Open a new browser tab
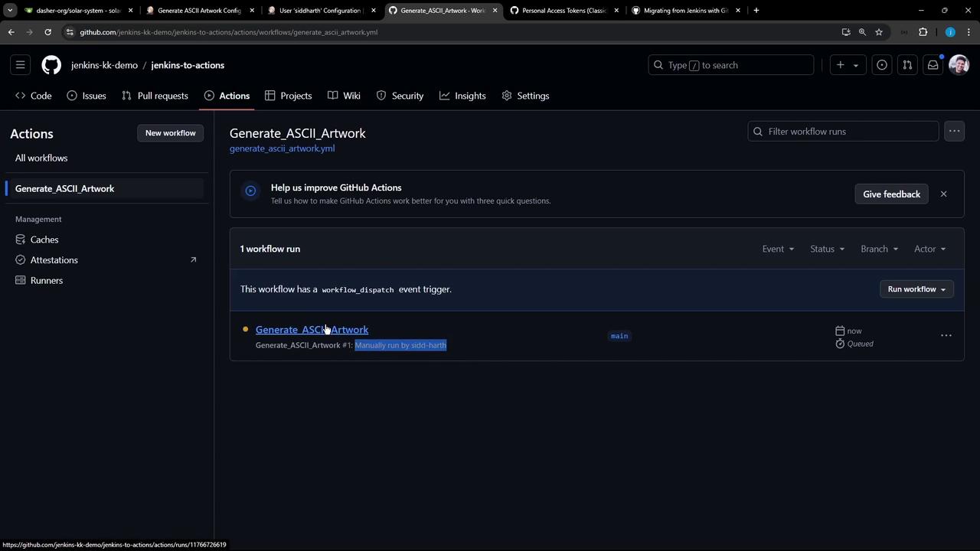Viewport: 980px width, 551px height. tap(756, 11)
